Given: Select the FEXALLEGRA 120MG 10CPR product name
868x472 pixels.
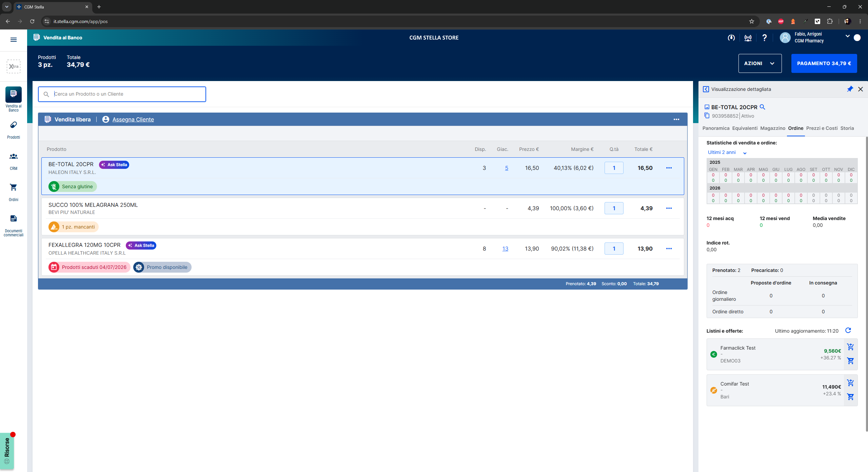Looking at the screenshot, I should coord(84,245).
